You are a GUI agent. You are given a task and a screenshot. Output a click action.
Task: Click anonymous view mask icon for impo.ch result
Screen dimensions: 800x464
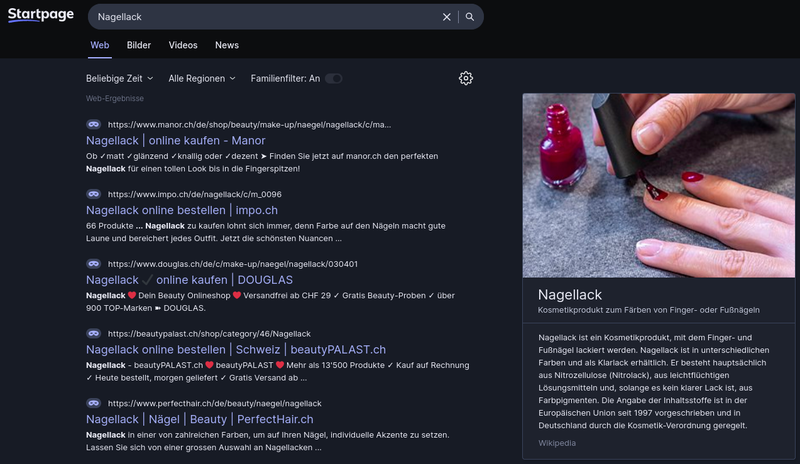point(93,194)
